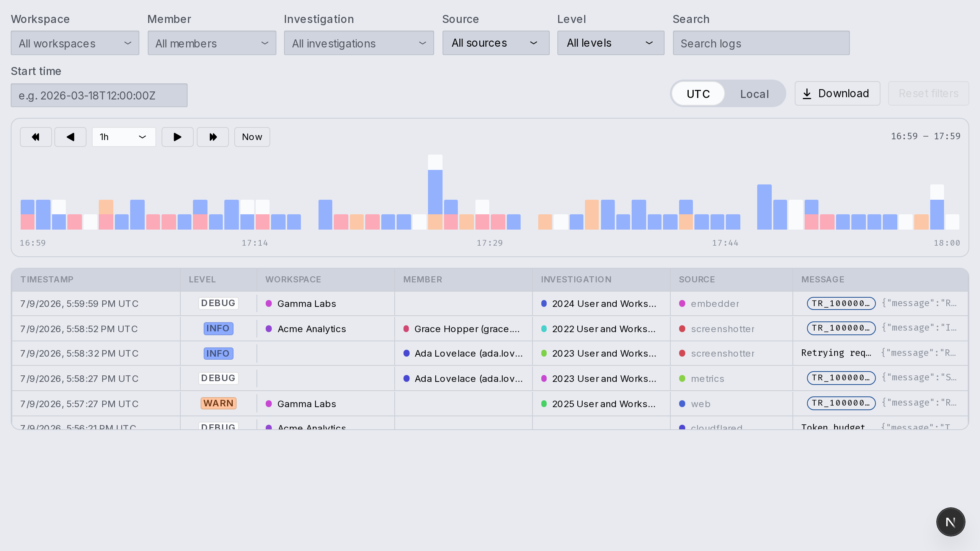Switch timestamps to UTC
This screenshot has width=980, height=551.
698,94
